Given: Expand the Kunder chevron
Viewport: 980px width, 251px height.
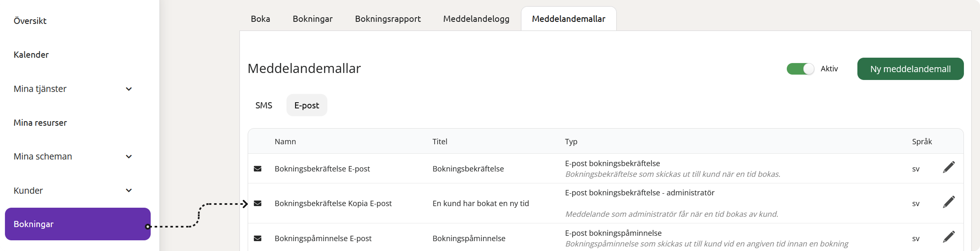Looking at the screenshot, I should 129,190.
